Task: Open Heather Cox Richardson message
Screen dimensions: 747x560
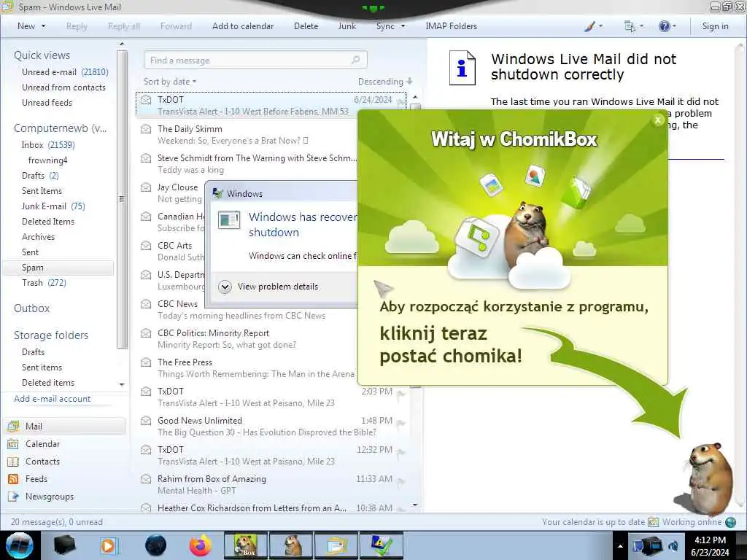Action: [x=271, y=507]
